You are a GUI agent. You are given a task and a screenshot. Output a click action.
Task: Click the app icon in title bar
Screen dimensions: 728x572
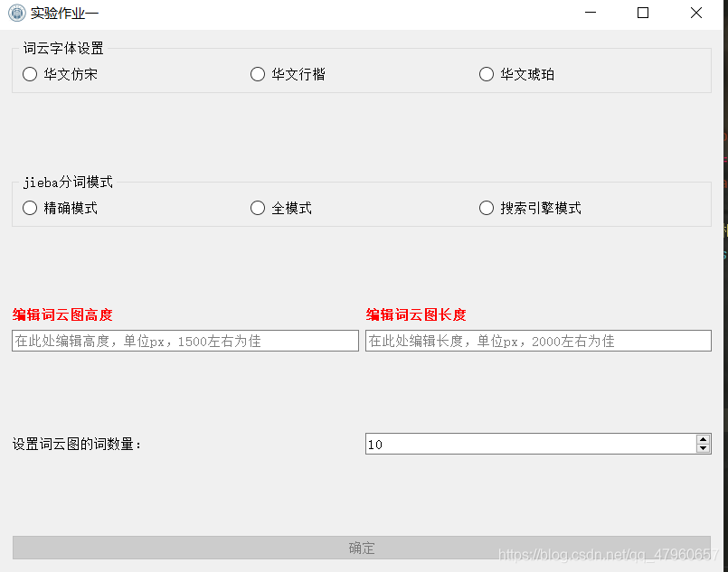[x=16, y=13]
